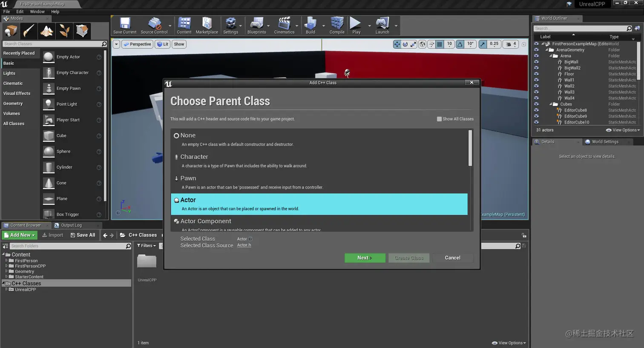Screen dimensions: 644x348
Task: Select the None parent class option
Action: point(319,139)
